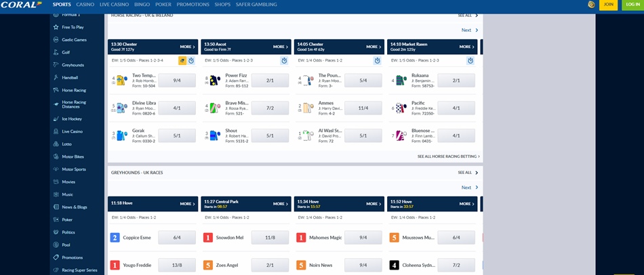This screenshot has width=644, height=275.
Task: Select Two Temp... odds 9/4
Action: [x=177, y=81]
